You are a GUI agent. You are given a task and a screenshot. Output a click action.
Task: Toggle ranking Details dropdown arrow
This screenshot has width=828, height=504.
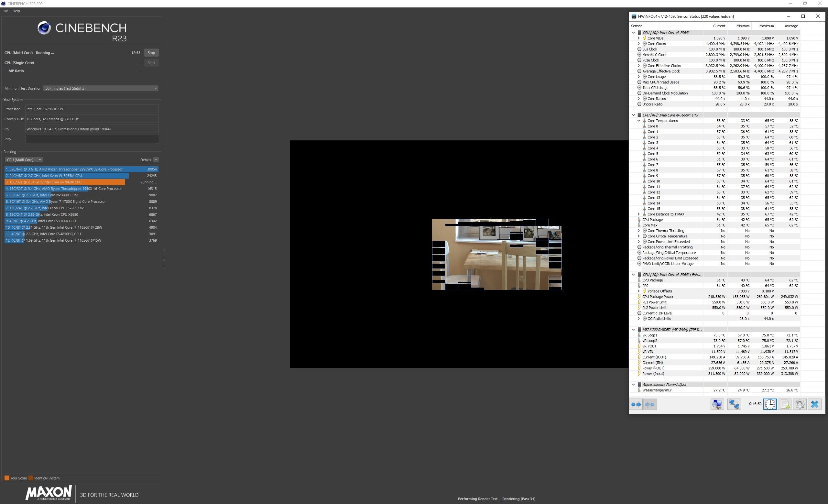pos(156,159)
